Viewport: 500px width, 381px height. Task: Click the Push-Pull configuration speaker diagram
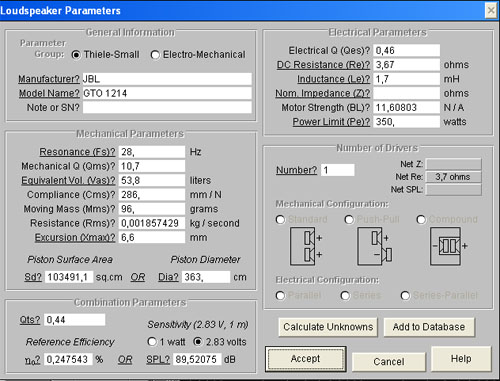click(x=374, y=246)
